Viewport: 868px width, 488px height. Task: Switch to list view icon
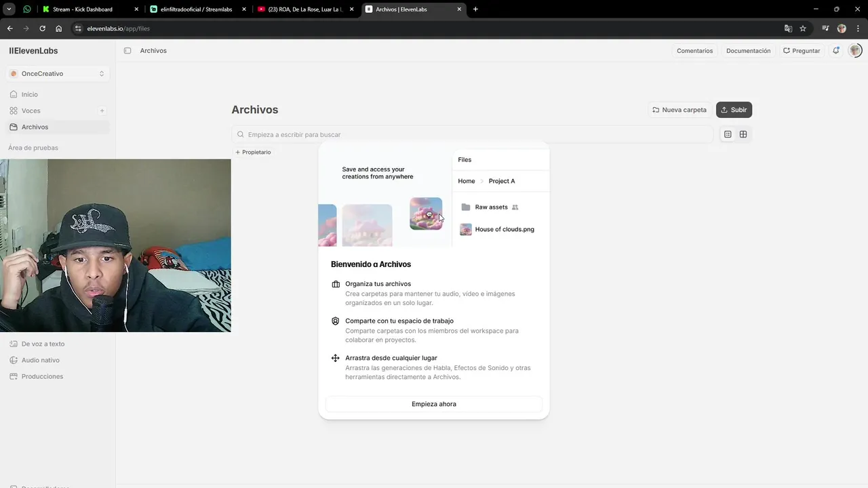pyautogui.click(x=728, y=134)
